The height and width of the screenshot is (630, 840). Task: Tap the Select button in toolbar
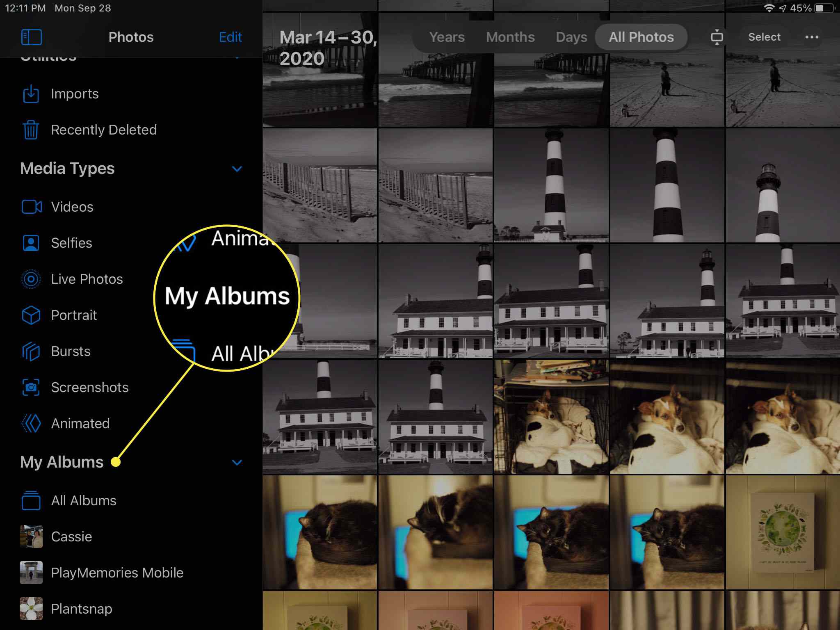coord(764,37)
